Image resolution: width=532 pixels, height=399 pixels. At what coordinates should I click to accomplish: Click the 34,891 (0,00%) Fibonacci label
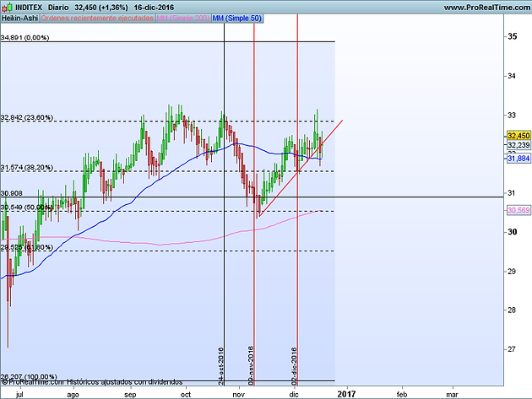pos(24,38)
